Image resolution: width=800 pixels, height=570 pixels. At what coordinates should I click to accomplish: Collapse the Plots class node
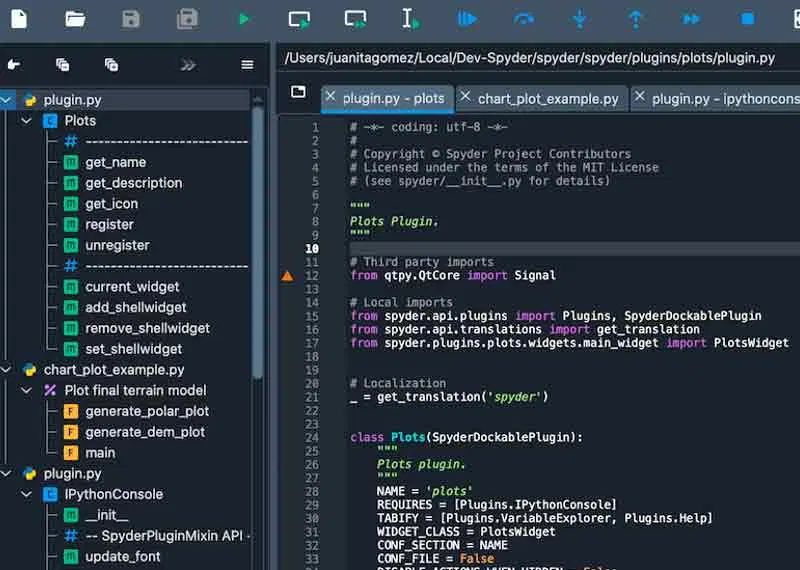click(x=27, y=121)
